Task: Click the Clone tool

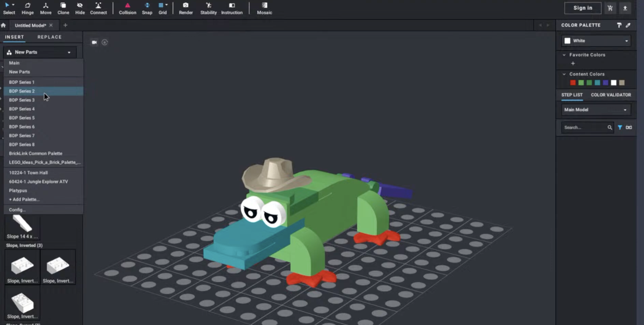Action: point(63,8)
